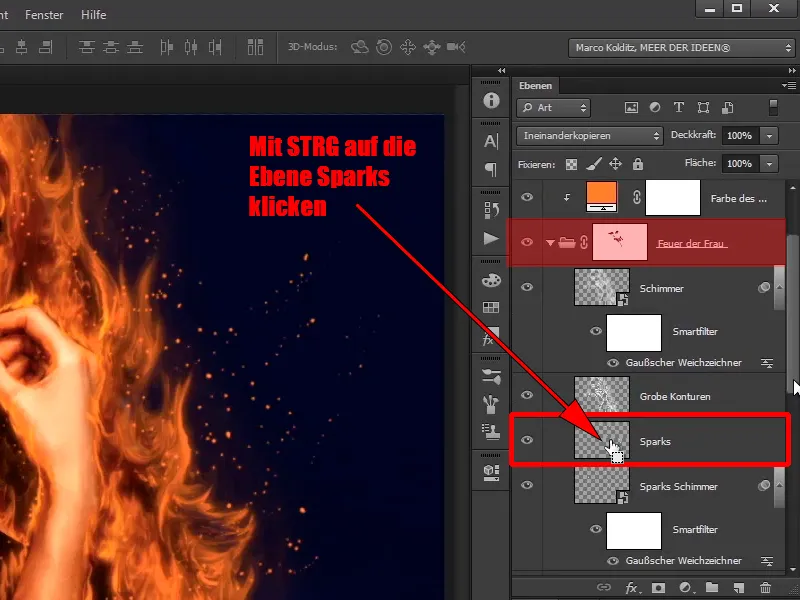Open the Clone Source stamp panel icon
This screenshot has height=600, width=800.
(x=491, y=431)
